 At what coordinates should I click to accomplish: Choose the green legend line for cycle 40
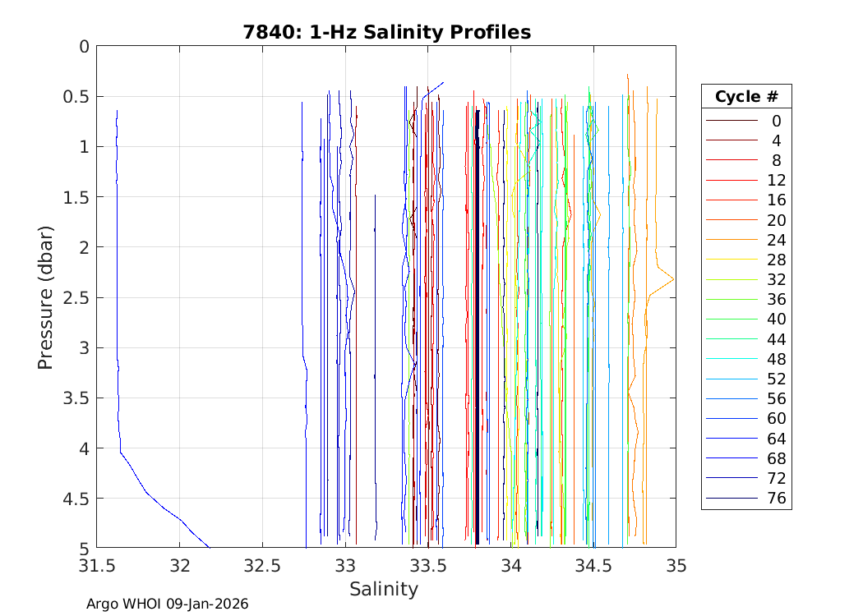(x=731, y=319)
